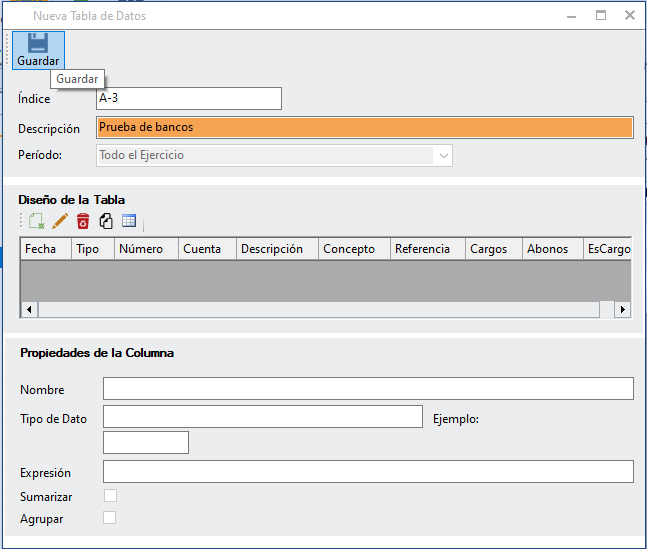Click the Expresión input field

[367, 472]
